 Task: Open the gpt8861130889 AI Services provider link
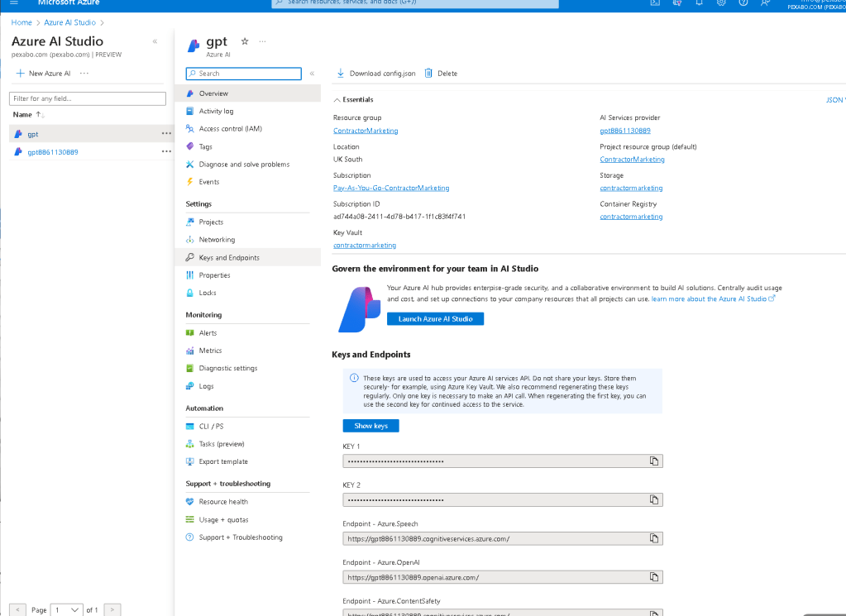click(x=625, y=131)
